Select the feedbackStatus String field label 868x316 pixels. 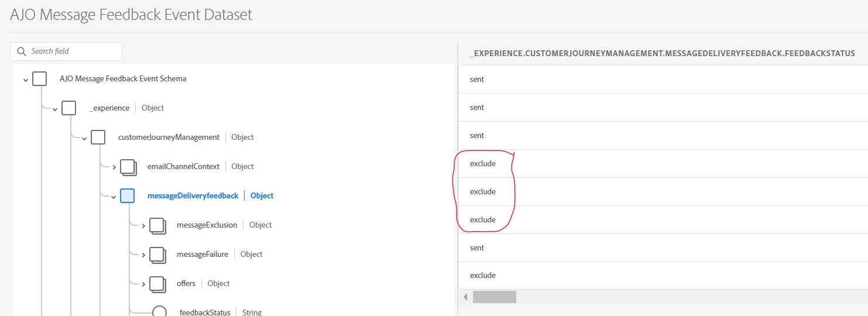[205, 312]
